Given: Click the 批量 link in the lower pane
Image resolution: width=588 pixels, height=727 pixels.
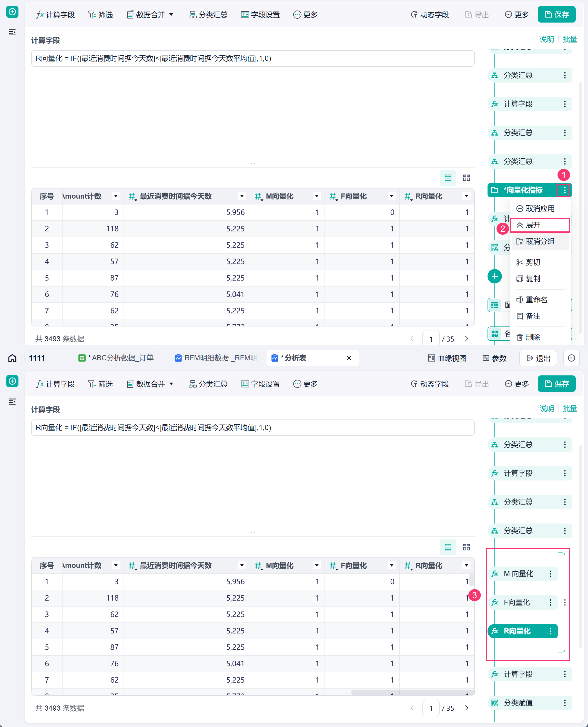Looking at the screenshot, I should pyautogui.click(x=570, y=408).
